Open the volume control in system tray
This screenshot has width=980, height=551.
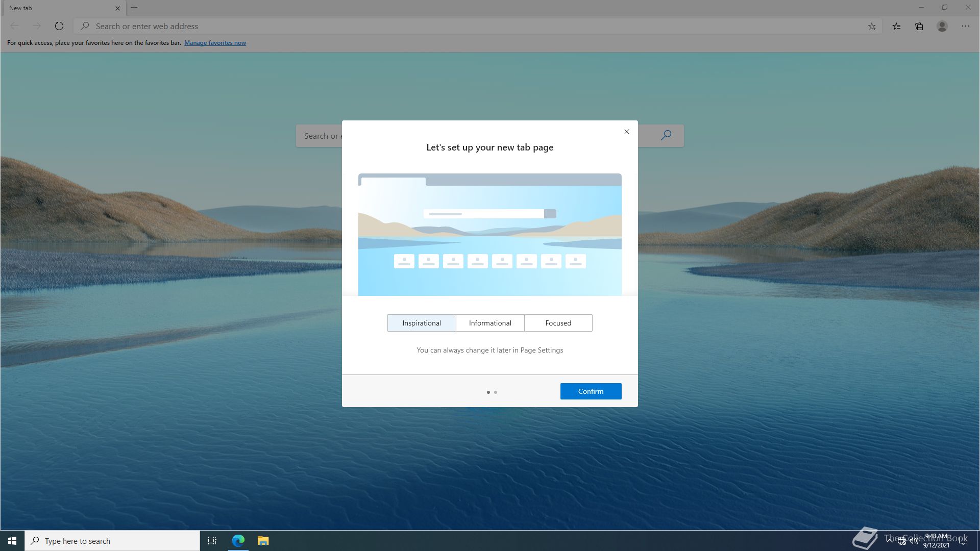pyautogui.click(x=914, y=541)
